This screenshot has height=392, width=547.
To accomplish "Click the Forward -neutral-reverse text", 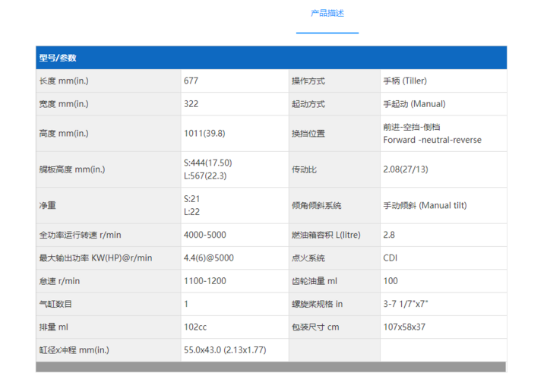I will 432,140.
